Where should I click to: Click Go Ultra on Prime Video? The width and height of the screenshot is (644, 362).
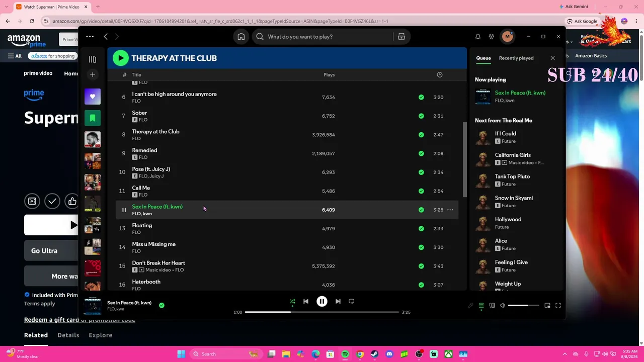[x=51, y=251]
